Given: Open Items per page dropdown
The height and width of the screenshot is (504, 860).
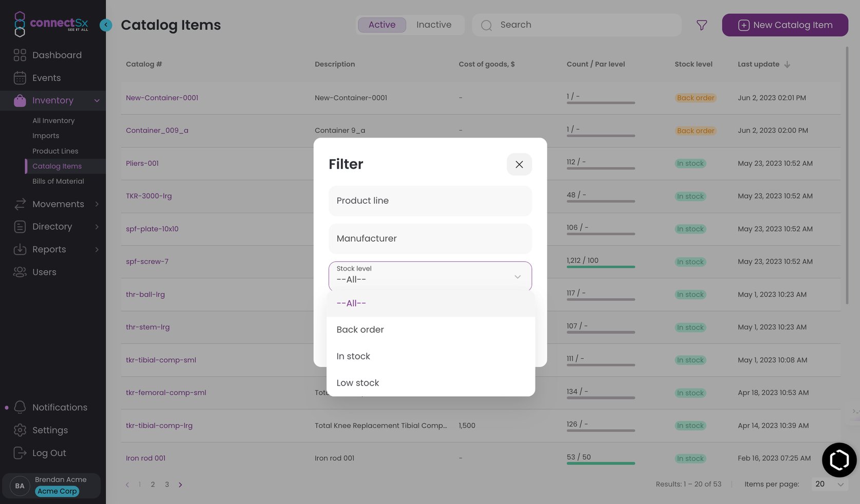Looking at the screenshot, I should [829, 484].
